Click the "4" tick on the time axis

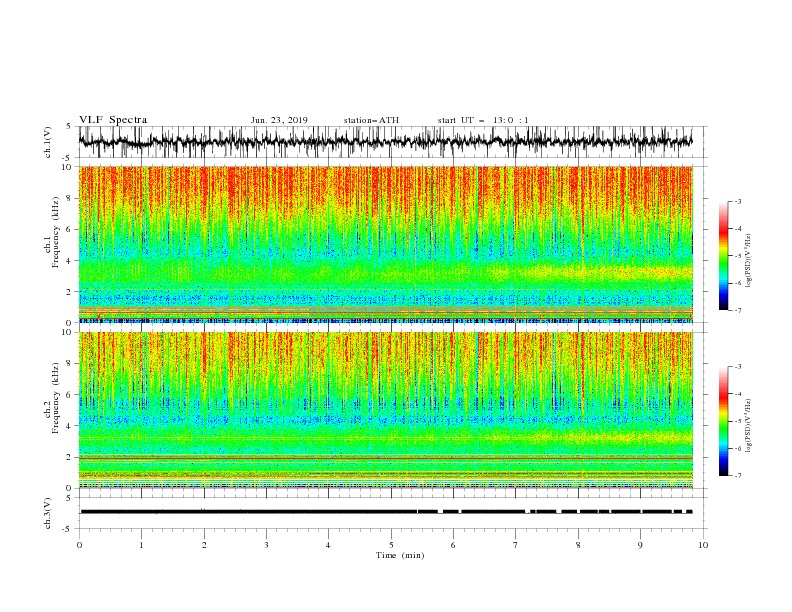pyautogui.click(x=328, y=545)
